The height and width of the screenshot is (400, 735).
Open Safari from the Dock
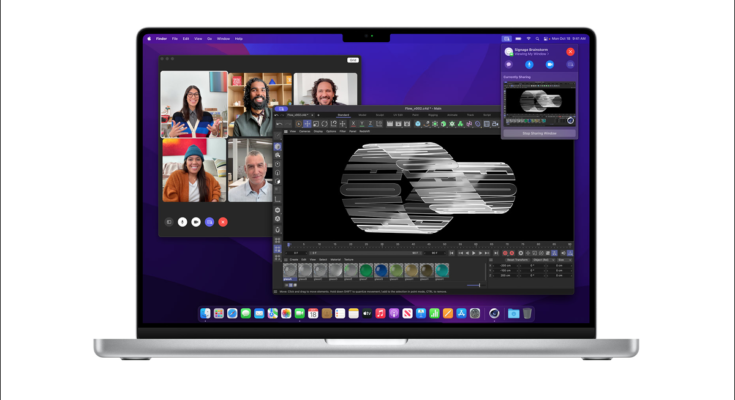click(x=232, y=313)
